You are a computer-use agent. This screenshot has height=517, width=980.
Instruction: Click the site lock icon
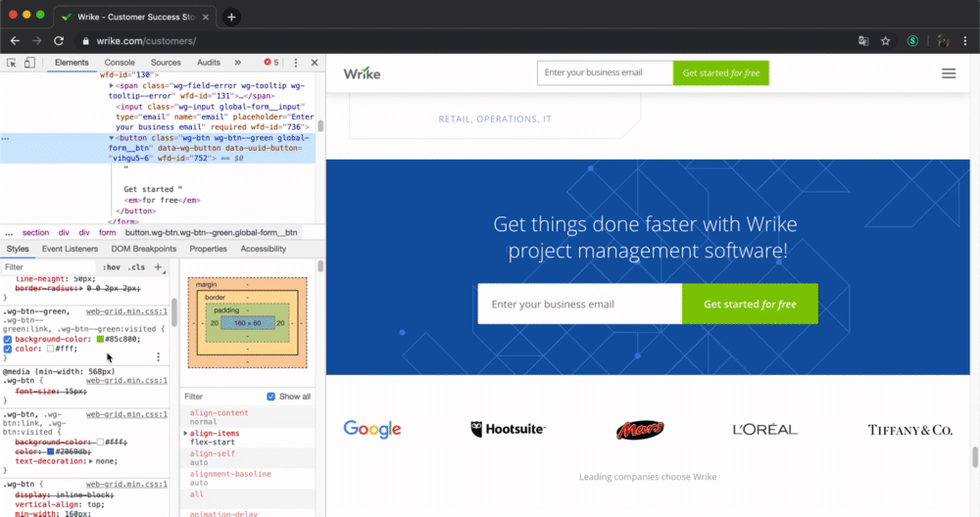(x=85, y=41)
